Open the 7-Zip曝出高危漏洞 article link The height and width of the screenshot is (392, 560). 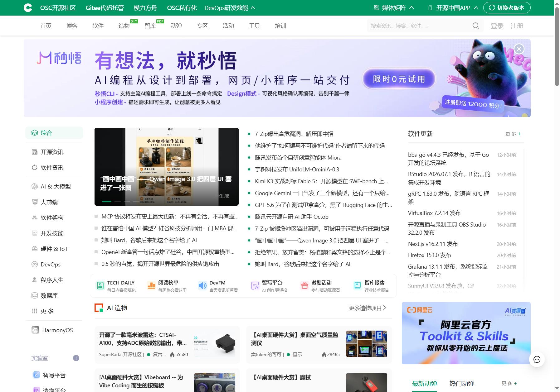tap(294, 134)
